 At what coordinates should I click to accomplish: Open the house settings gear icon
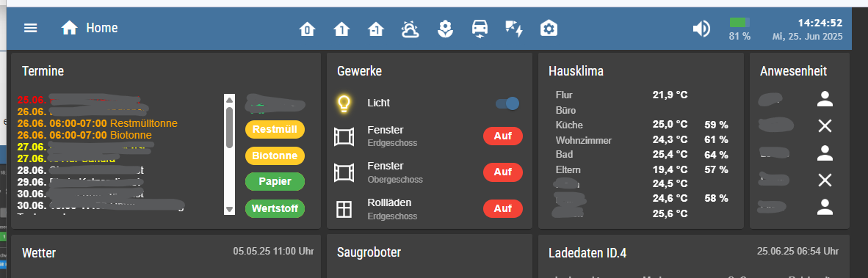tap(549, 29)
